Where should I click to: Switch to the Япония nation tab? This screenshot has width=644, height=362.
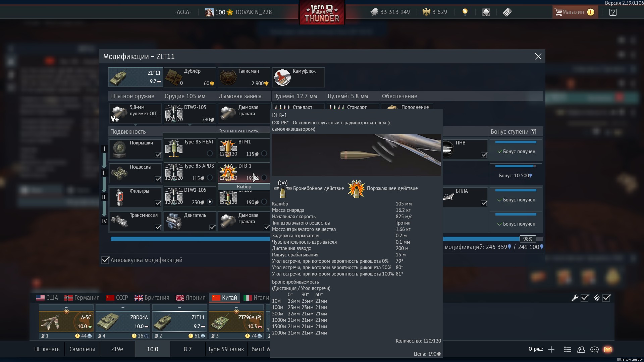pyautogui.click(x=191, y=298)
